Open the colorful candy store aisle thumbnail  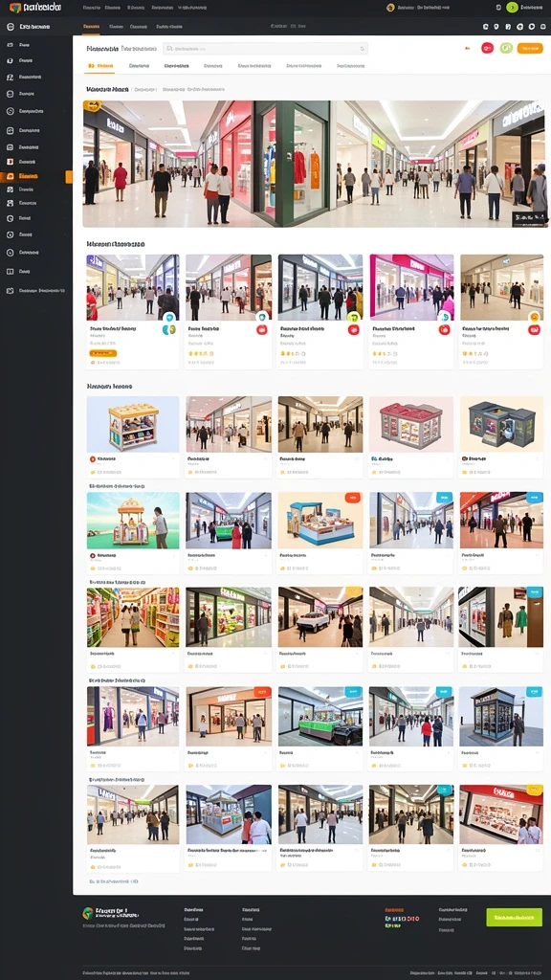tap(133, 617)
